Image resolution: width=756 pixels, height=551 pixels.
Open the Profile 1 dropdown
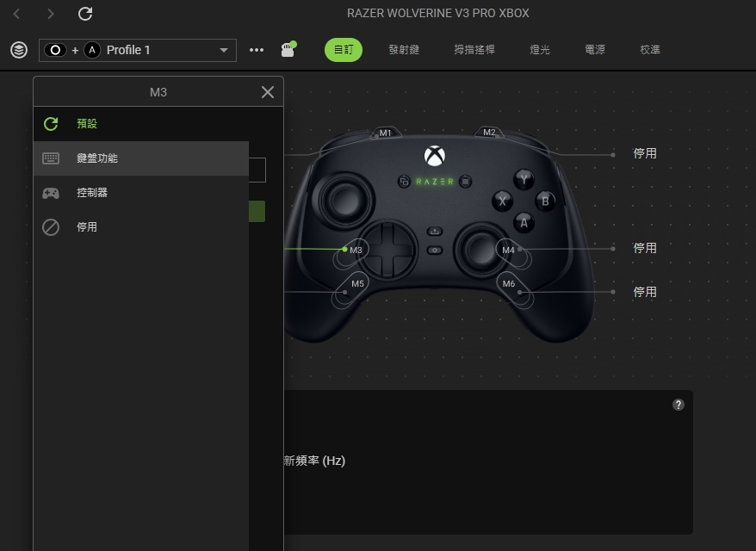coord(138,50)
